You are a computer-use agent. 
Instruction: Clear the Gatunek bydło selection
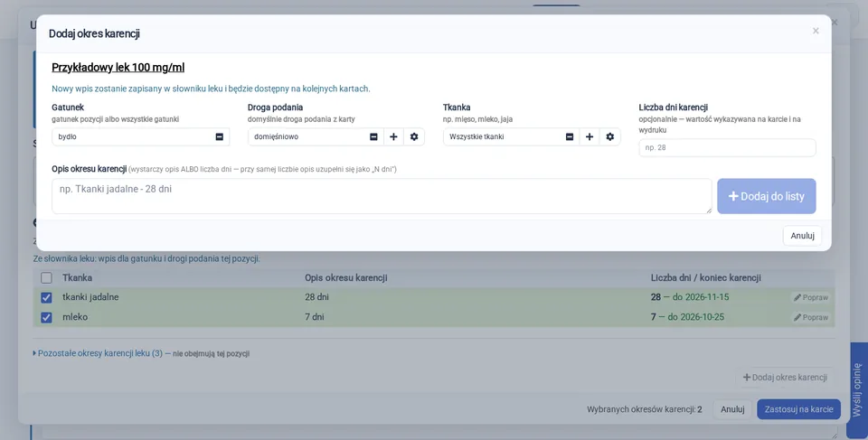(219, 136)
